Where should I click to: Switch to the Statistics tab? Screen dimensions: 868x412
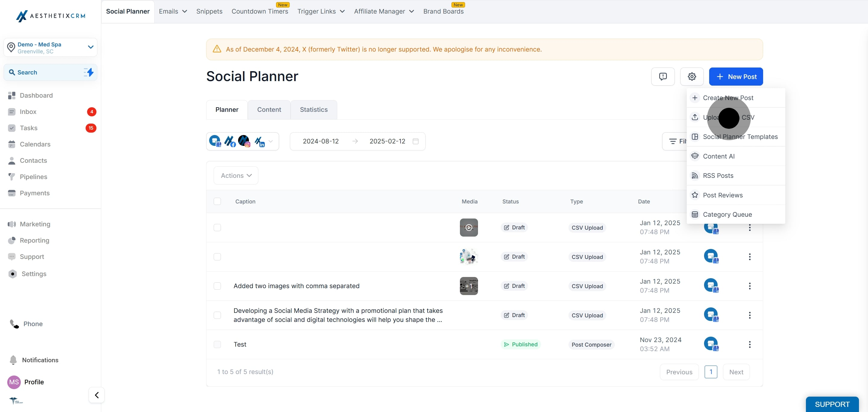[314, 109]
